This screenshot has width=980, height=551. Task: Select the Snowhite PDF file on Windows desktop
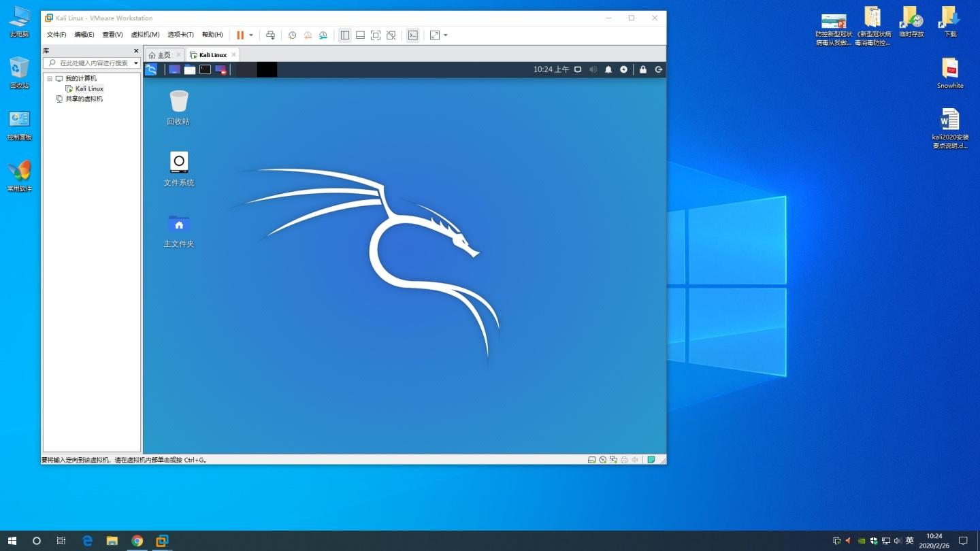point(950,73)
